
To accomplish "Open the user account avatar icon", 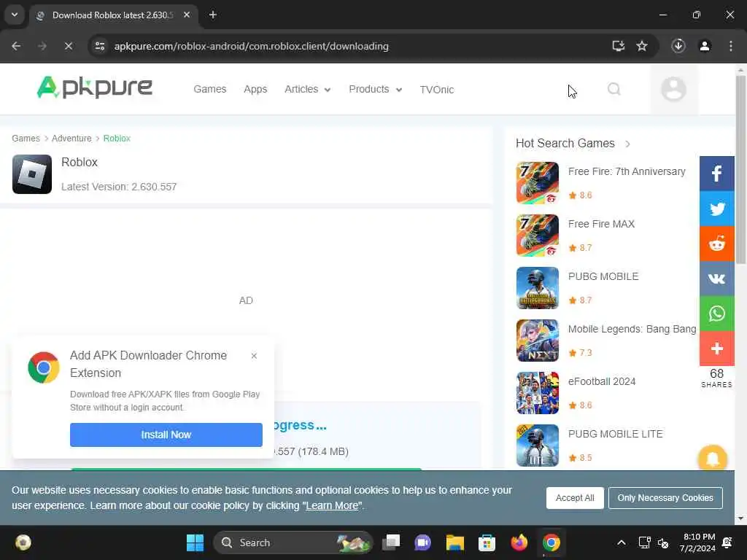I will click(673, 89).
